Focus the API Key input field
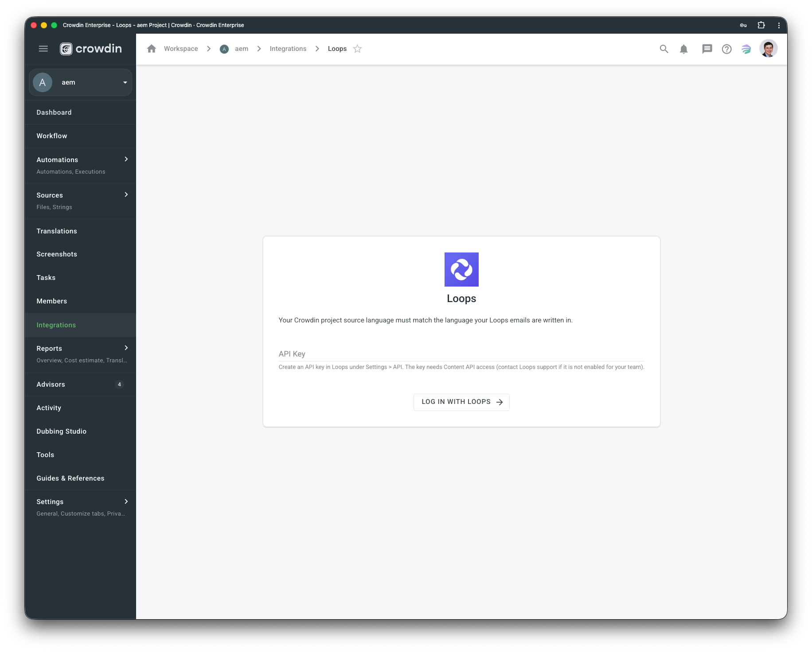The width and height of the screenshot is (812, 652). coord(461,354)
